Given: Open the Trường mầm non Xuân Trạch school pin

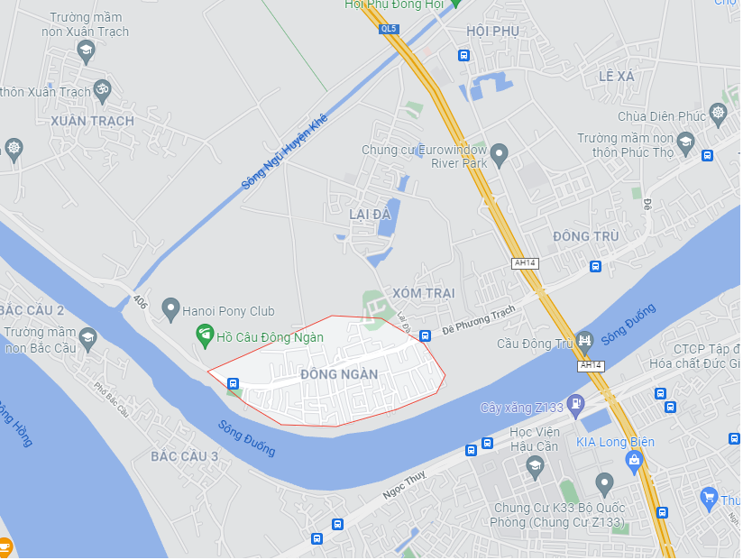Looking at the screenshot, I should tap(86, 51).
